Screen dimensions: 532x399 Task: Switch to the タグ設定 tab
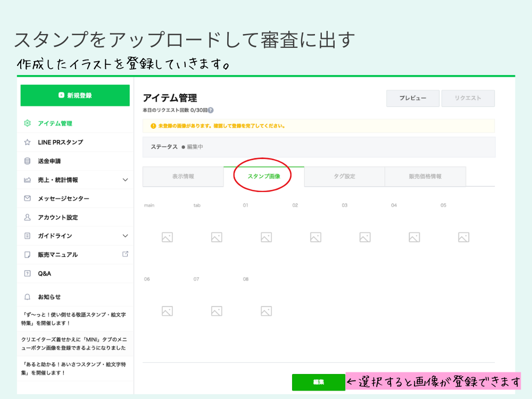(345, 176)
